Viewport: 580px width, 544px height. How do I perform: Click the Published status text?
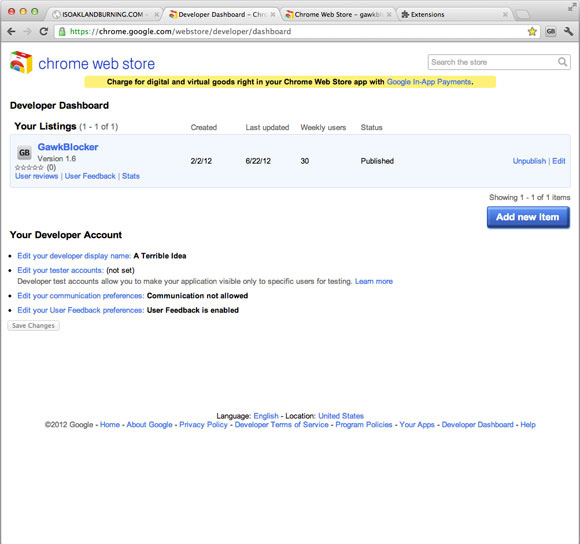[x=377, y=161]
